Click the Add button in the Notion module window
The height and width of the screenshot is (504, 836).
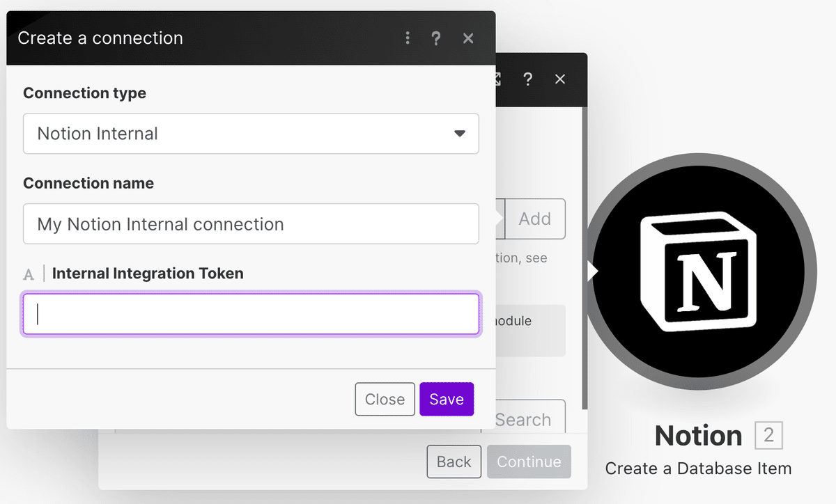535,219
